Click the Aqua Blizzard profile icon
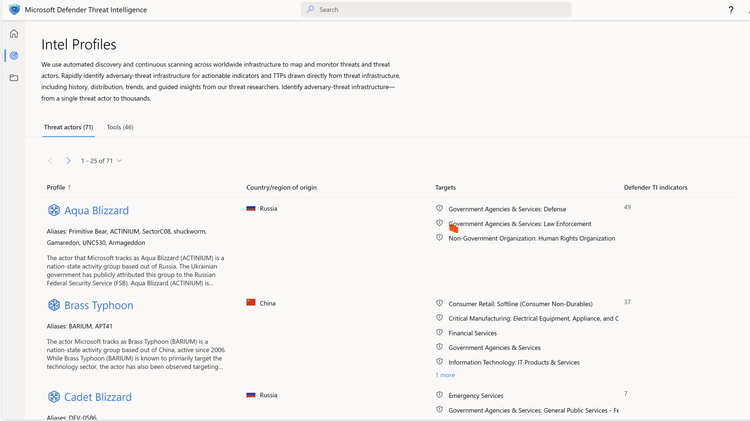The height and width of the screenshot is (421, 750). 54,210
